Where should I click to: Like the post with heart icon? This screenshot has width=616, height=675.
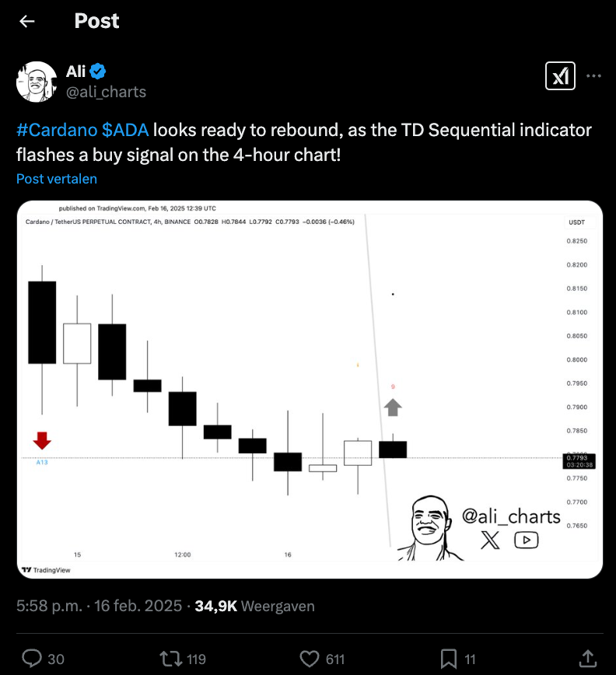310,659
